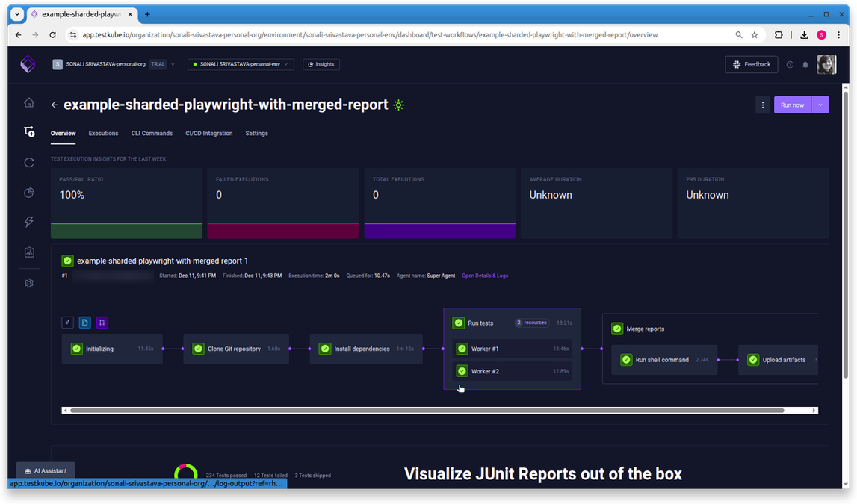Click the workflow graph horizontal scrollbar
The width and height of the screenshot is (857, 504).
click(427, 411)
